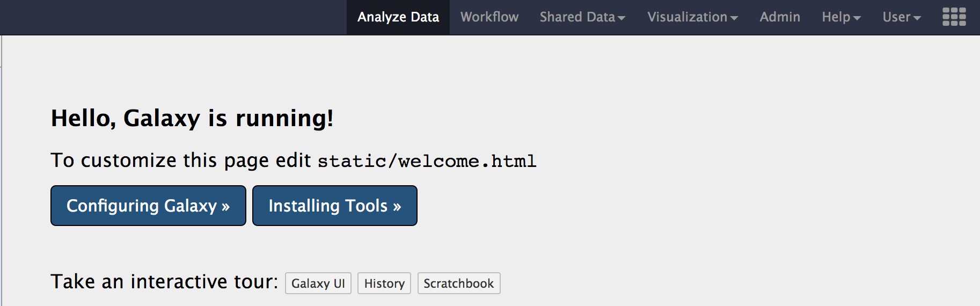Switch to the Analyze Data tab
The image size is (980, 306).
[398, 17]
